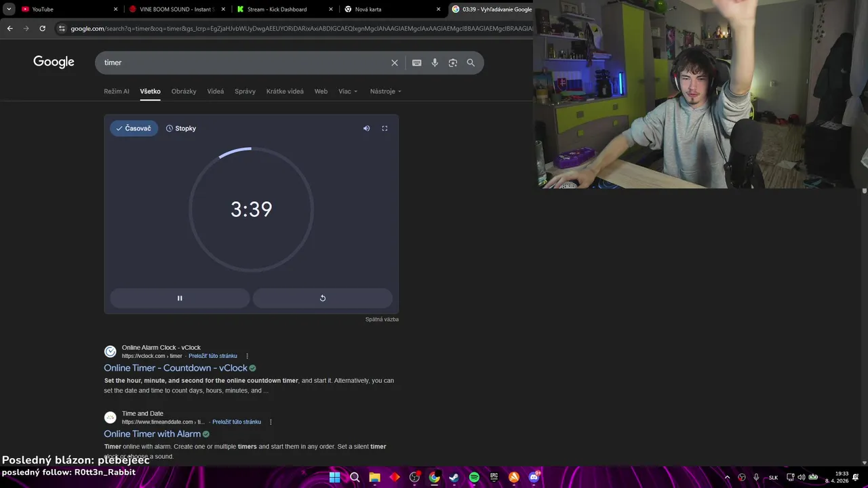
Task: Open the Windows Start menu
Action: tap(335, 477)
